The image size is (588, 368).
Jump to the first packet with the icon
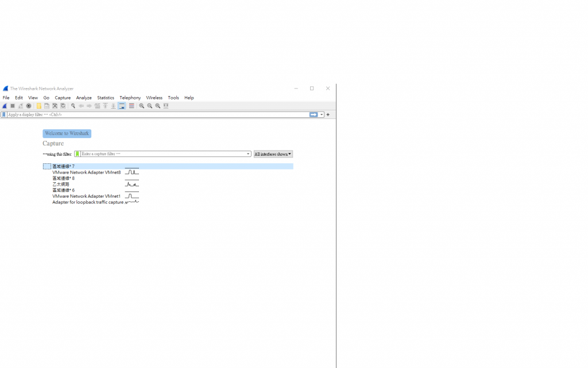tap(106, 106)
